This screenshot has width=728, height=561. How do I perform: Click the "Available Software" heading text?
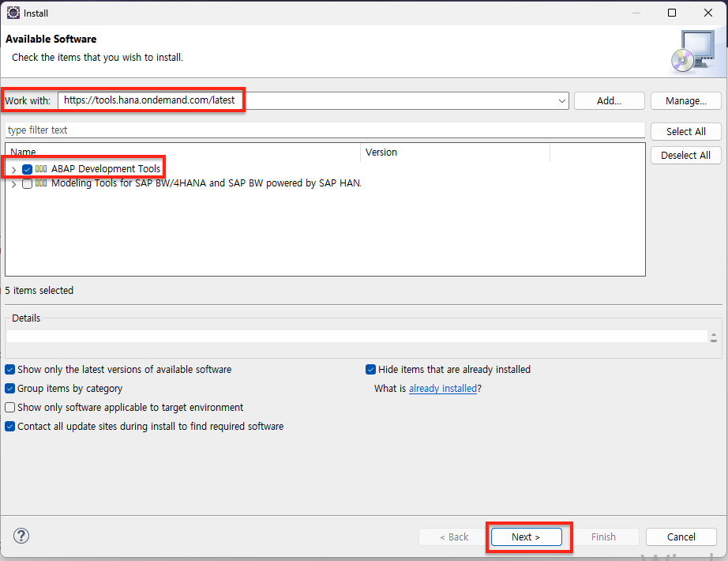[x=51, y=39]
